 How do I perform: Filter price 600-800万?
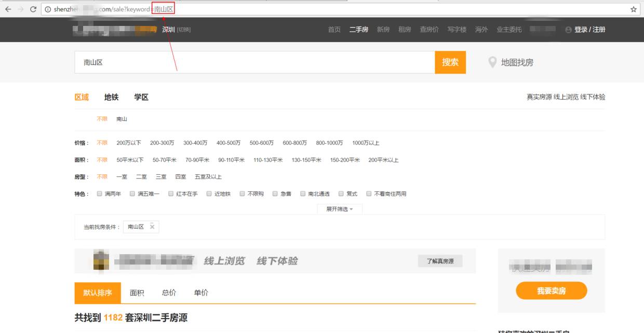pyautogui.click(x=295, y=143)
